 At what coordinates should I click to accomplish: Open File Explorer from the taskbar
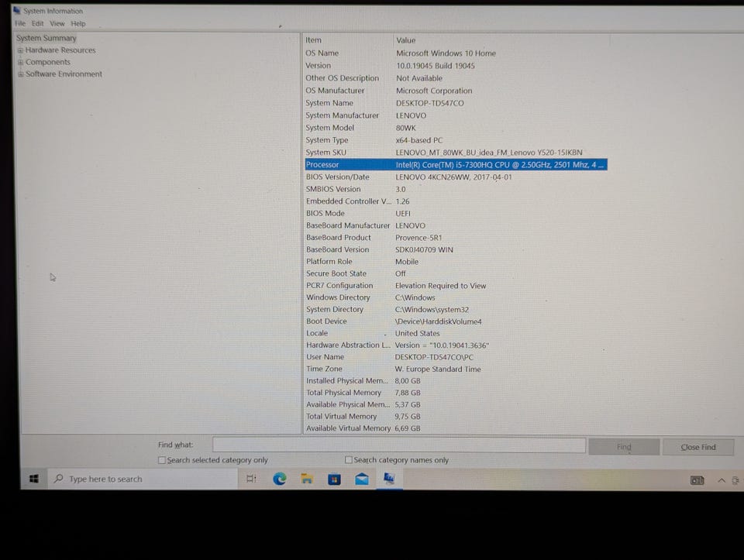307,479
